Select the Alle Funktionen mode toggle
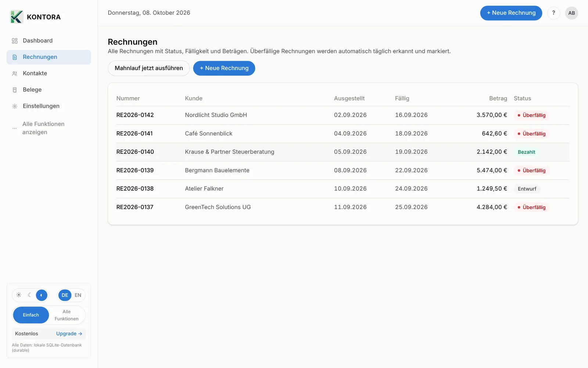The image size is (588, 368). click(x=67, y=315)
